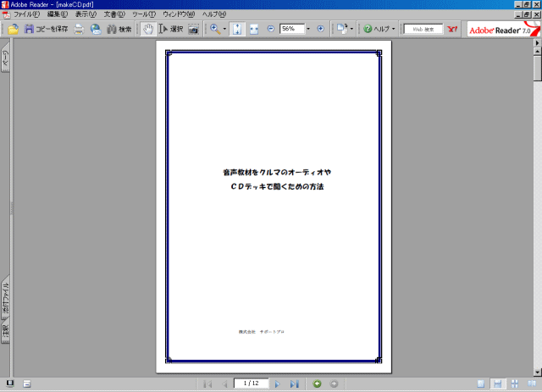542x392 pixels.
Task: Select the Snapshot camera tool
Action: tap(193, 29)
